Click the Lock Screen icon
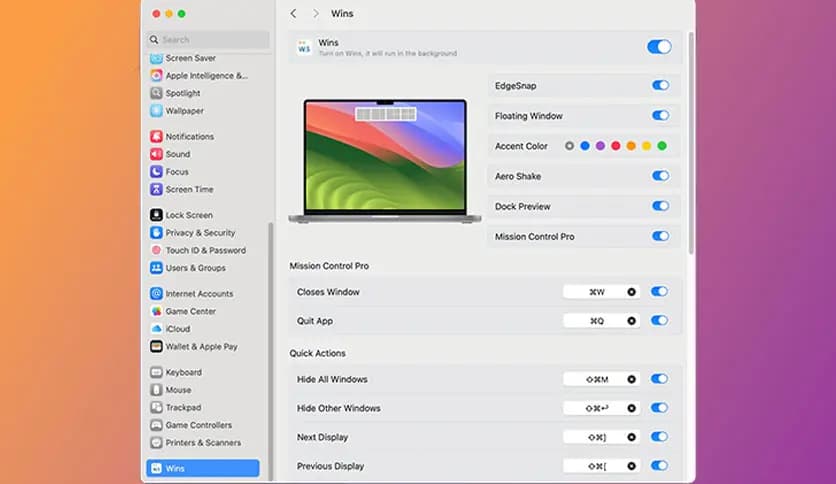Screen dimensions: 836x484 pos(156,215)
